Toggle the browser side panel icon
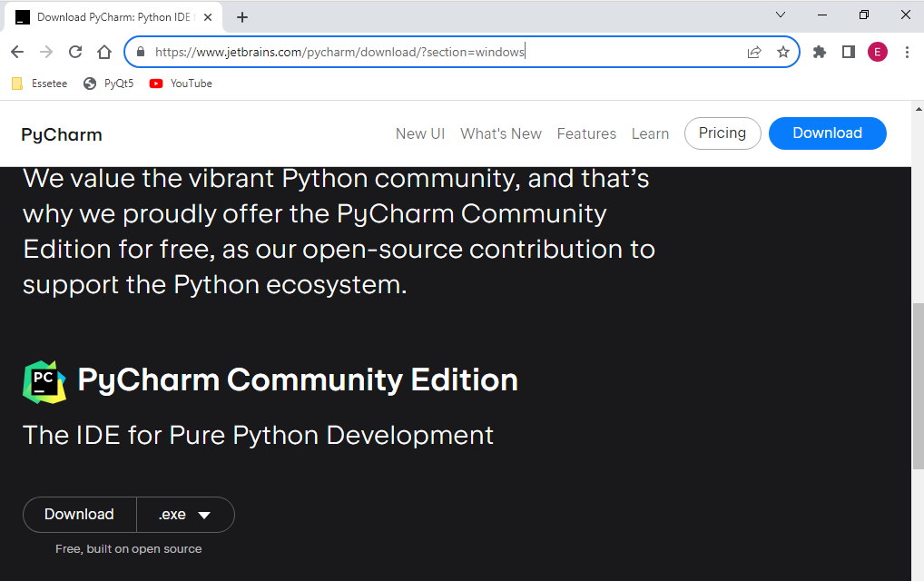The width and height of the screenshot is (924, 581). [x=849, y=52]
